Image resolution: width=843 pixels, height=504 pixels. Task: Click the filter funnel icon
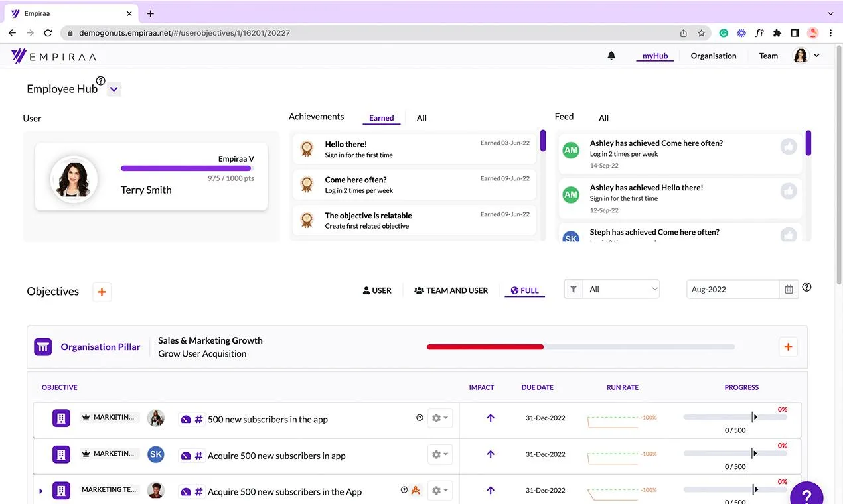(574, 289)
